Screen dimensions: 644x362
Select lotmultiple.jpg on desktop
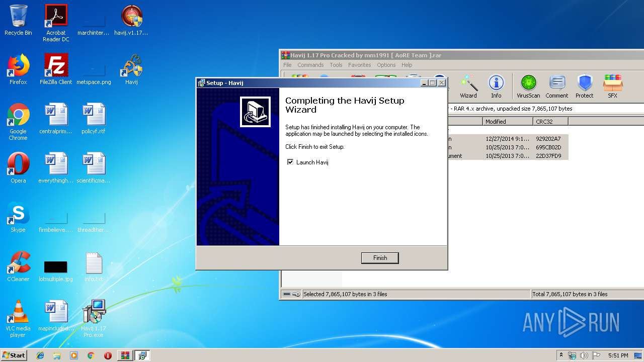click(56, 269)
